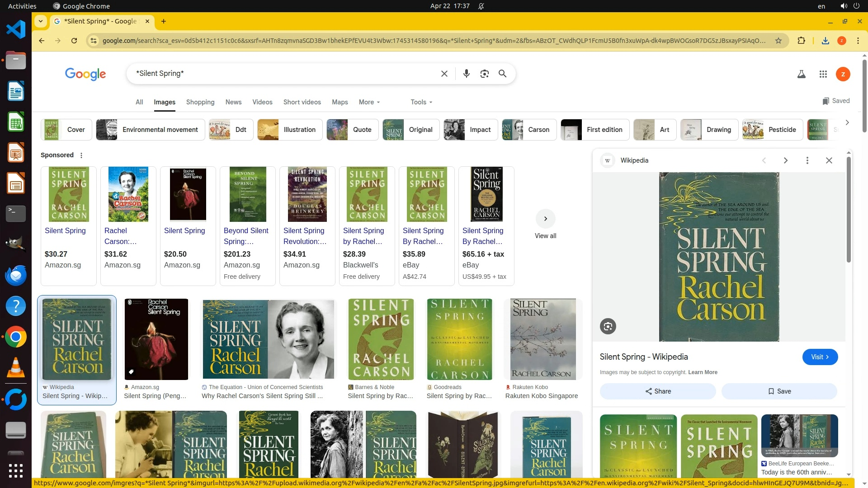Screen dimensions: 868x488
Task: Bookmark this page with star icon
Action: click(x=778, y=41)
